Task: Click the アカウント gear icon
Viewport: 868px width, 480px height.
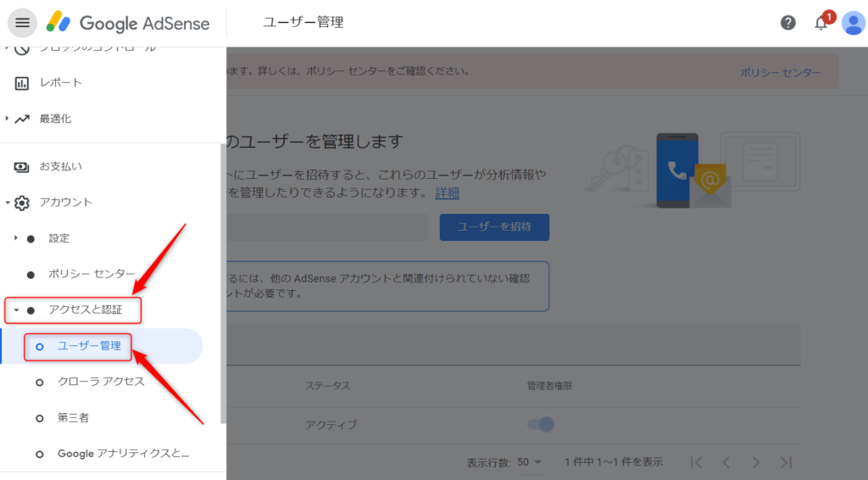Action: (21, 203)
